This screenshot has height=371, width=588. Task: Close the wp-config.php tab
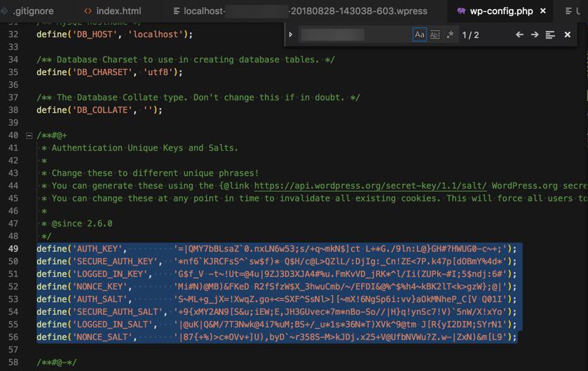[543, 11]
